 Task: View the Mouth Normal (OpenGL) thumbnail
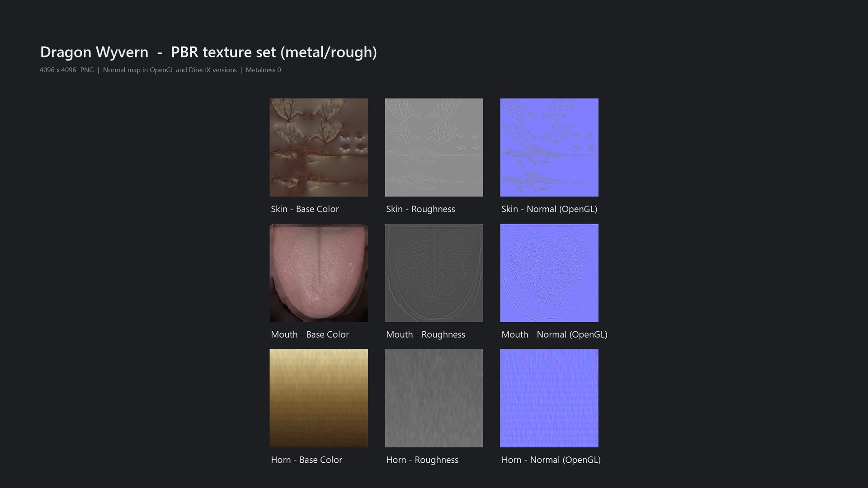point(549,273)
